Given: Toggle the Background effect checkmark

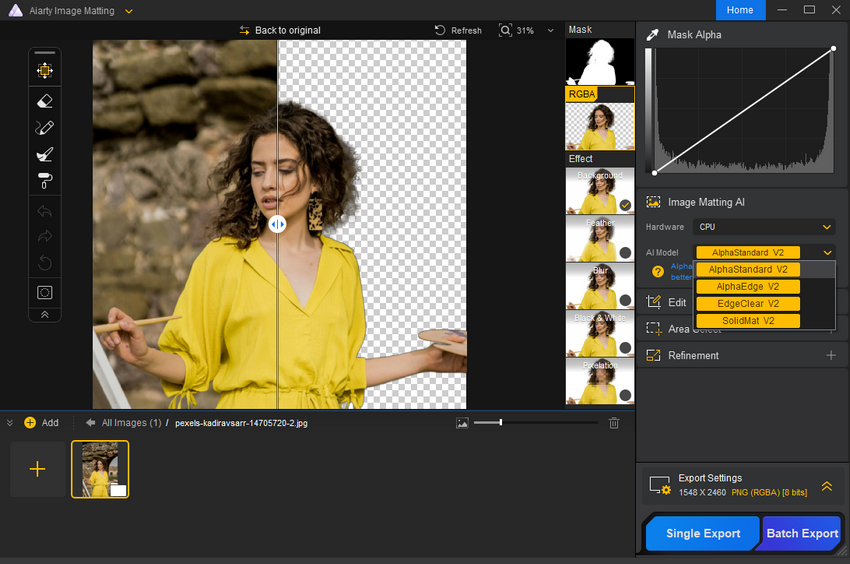Looking at the screenshot, I should tap(625, 204).
